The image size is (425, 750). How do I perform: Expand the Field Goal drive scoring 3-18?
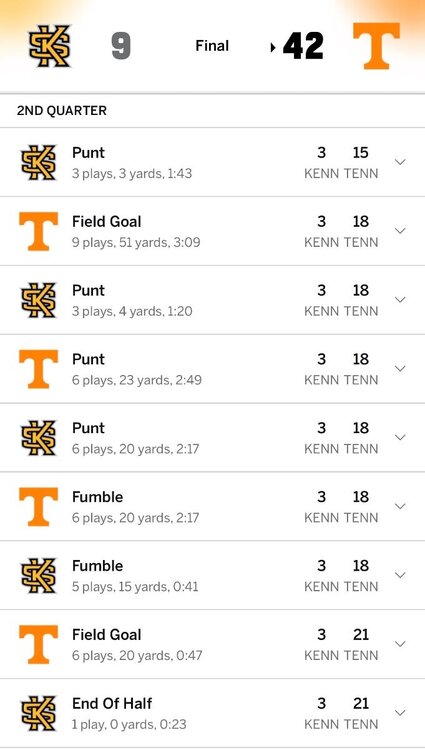pyautogui.click(x=400, y=231)
